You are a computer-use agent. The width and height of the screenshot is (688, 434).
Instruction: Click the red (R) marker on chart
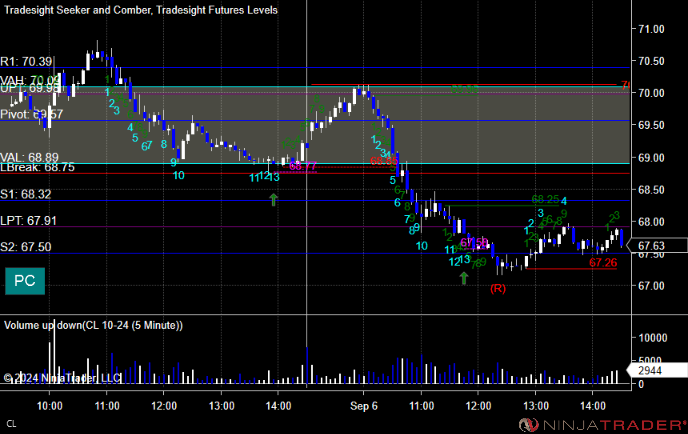[x=498, y=288]
